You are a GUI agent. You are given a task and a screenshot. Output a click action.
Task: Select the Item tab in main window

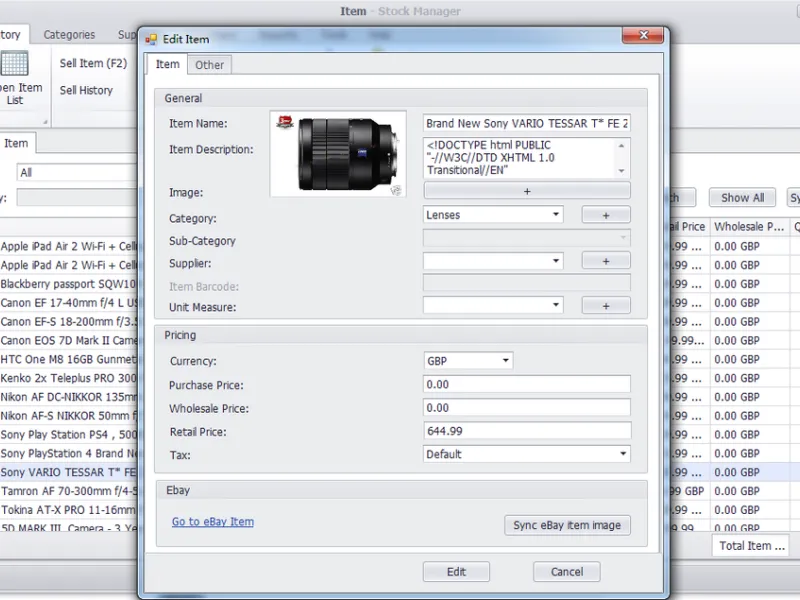16,143
